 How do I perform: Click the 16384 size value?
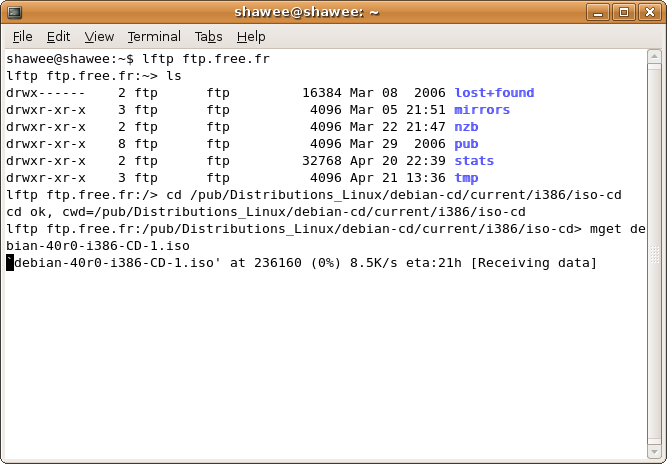[x=322, y=93]
